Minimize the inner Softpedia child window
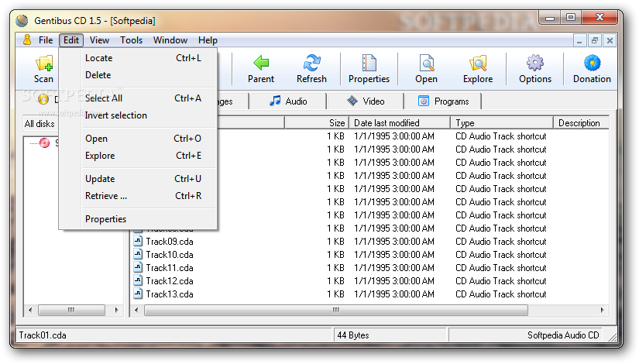The height and width of the screenshot is (364, 639). pos(579,40)
